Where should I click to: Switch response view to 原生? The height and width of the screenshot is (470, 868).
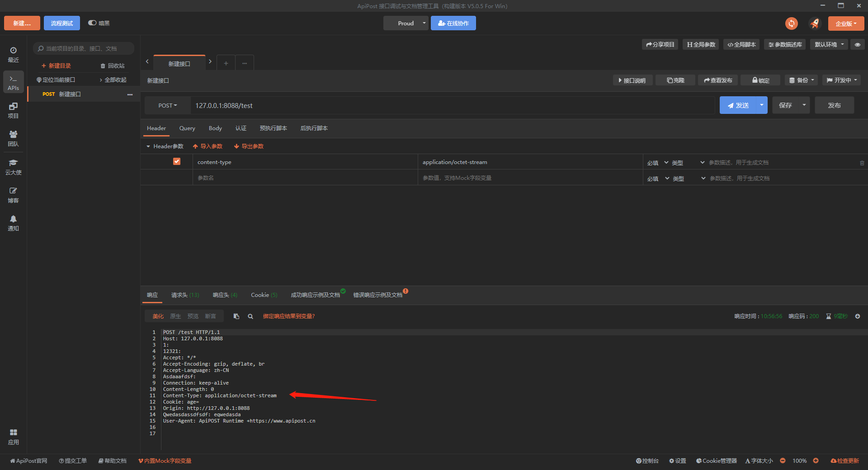coord(175,316)
